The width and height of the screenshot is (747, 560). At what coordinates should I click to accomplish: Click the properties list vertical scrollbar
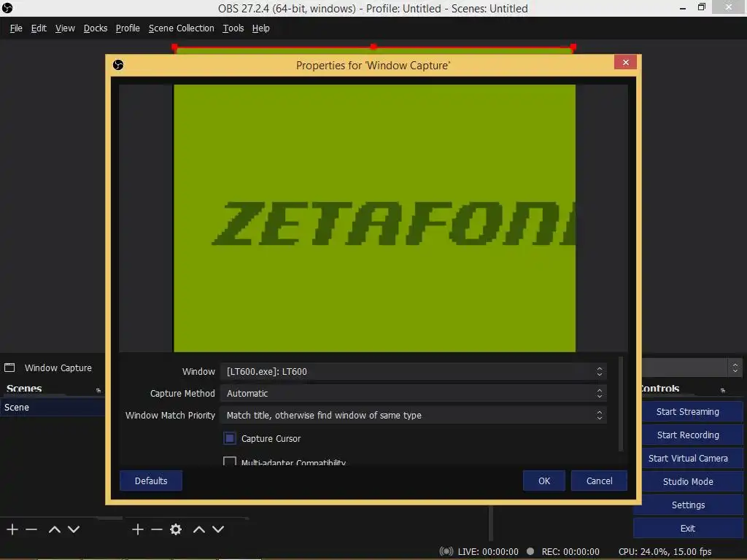[x=620, y=404]
